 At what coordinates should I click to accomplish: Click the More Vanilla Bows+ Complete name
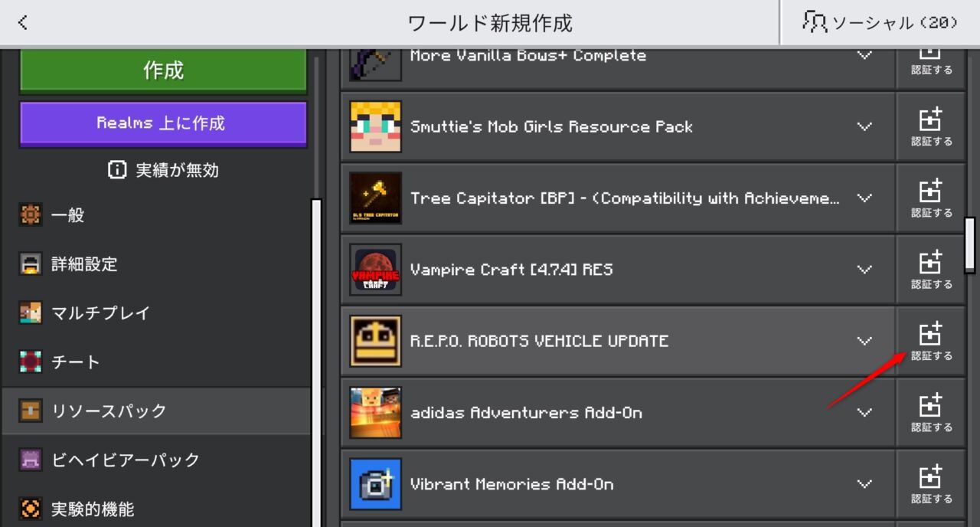point(528,55)
